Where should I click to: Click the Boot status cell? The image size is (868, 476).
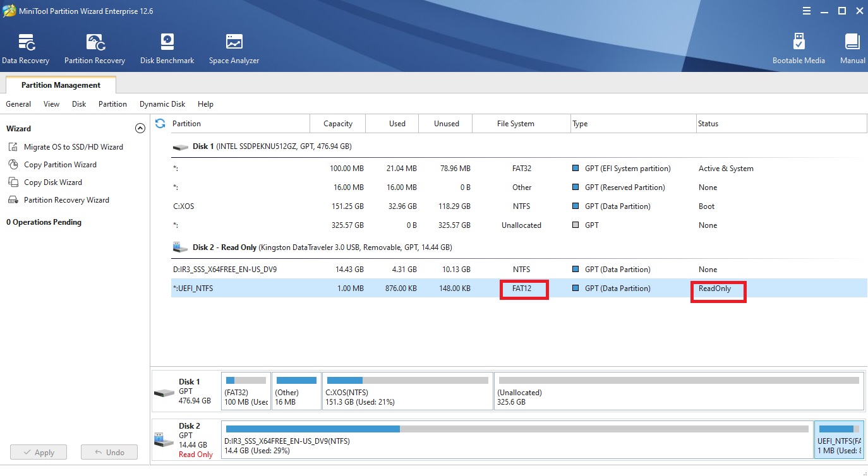(x=706, y=206)
